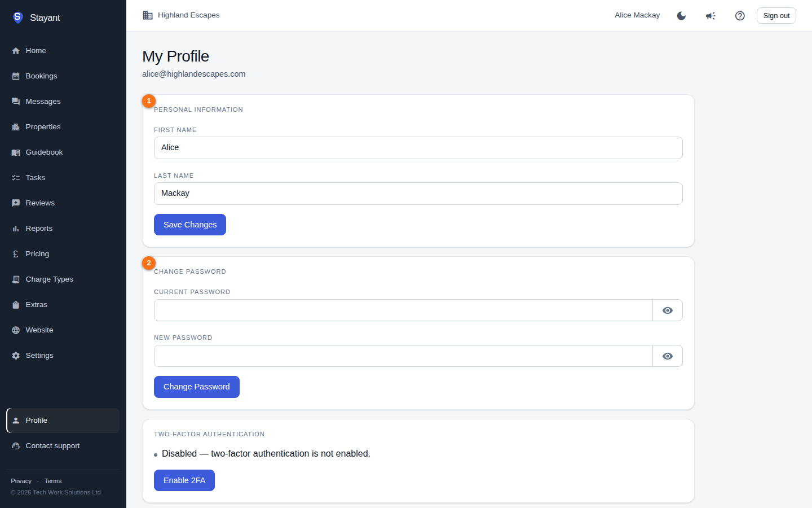
Task: Open Bookings from the sidebar
Action: (x=63, y=76)
